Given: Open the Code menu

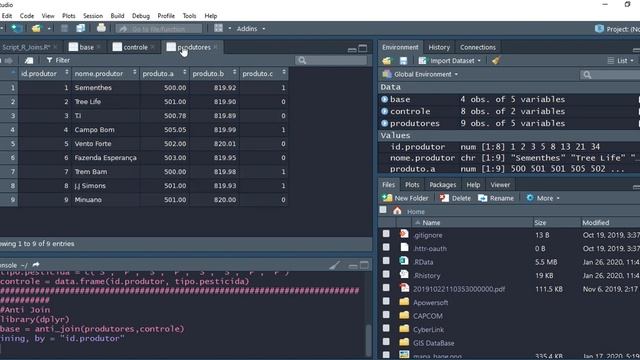Looking at the screenshot, I should click(x=27, y=16).
